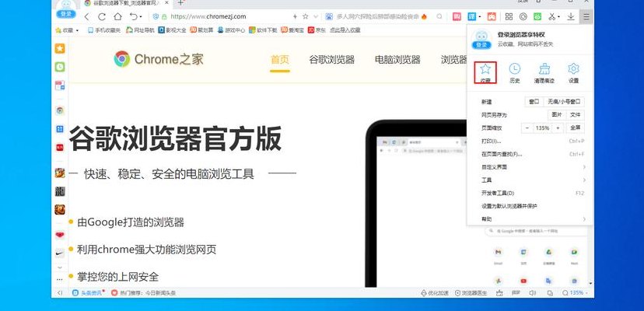Enter 全屏 full screen mode

pyautogui.click(x=576, y=128)
